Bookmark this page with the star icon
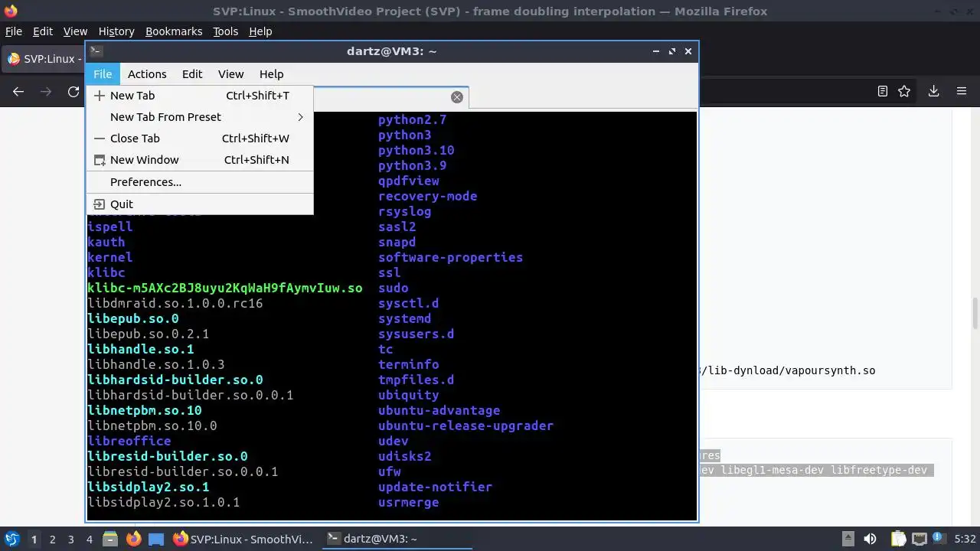 point(904,91)
